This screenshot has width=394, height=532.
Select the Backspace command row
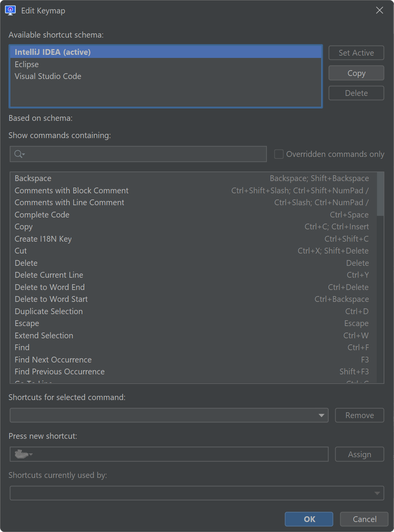pos(193,178)
